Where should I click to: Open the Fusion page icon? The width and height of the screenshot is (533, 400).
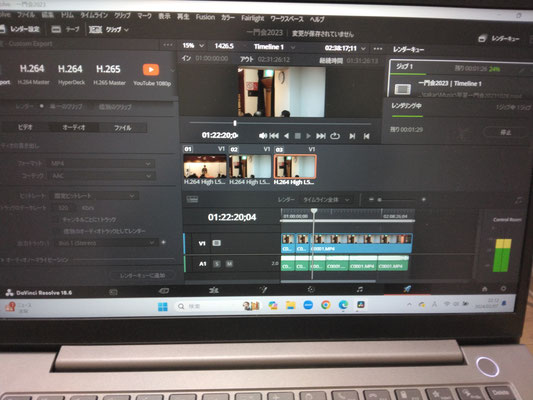(x=263, y=290)
